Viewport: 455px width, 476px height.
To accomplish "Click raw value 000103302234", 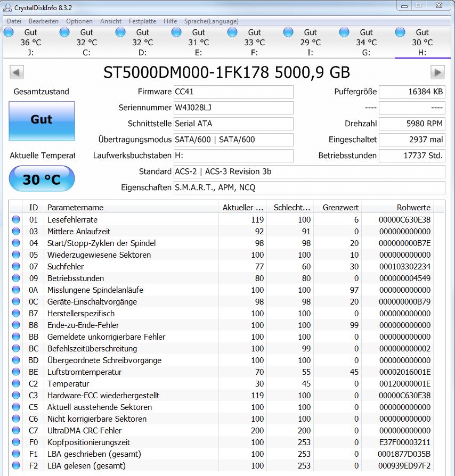I will click(404, 267).
